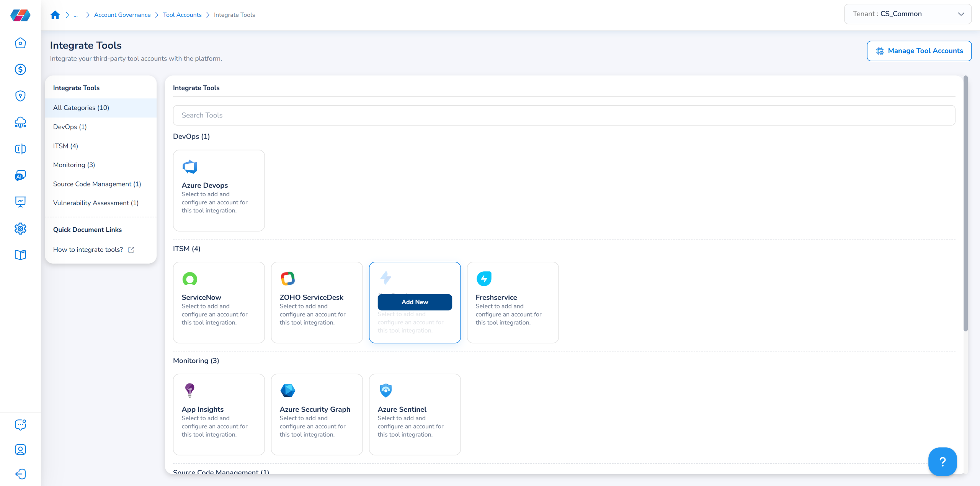
Task: Open the cost dollar sidebar icon
Action: click(20, 69)
